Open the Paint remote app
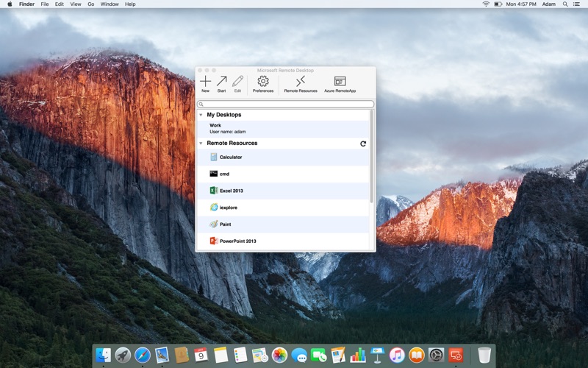 [225, 224]
